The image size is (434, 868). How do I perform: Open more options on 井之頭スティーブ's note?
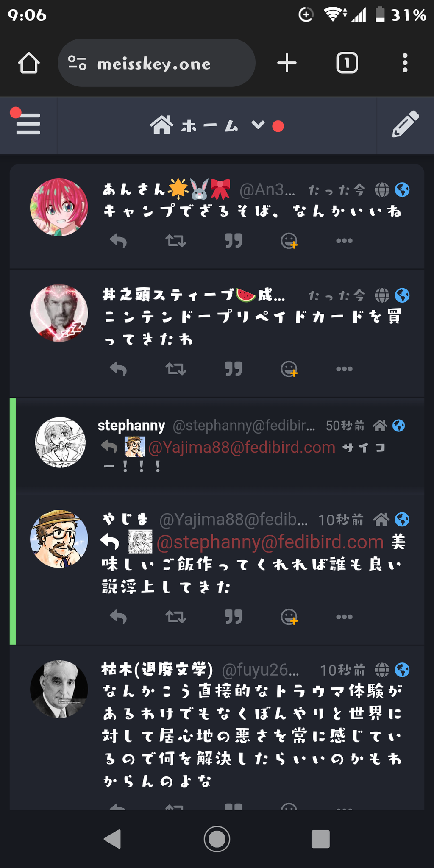coord(344,369)
